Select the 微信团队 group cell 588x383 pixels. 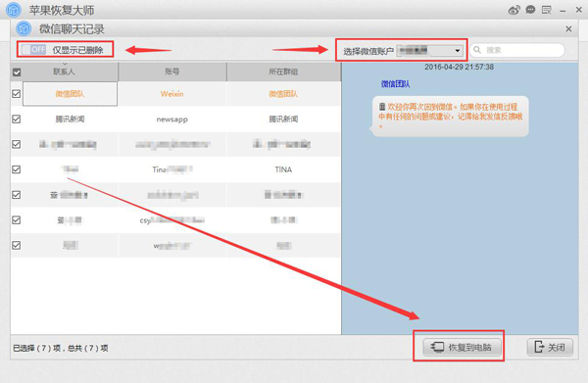[x=283, y=94]
